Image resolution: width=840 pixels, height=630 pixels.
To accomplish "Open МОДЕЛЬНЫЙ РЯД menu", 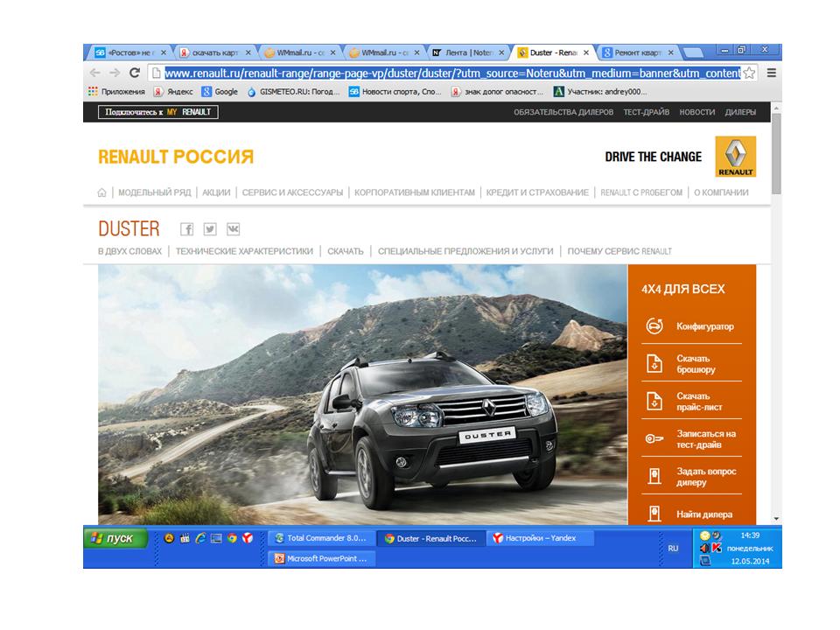I will [154, 192].
